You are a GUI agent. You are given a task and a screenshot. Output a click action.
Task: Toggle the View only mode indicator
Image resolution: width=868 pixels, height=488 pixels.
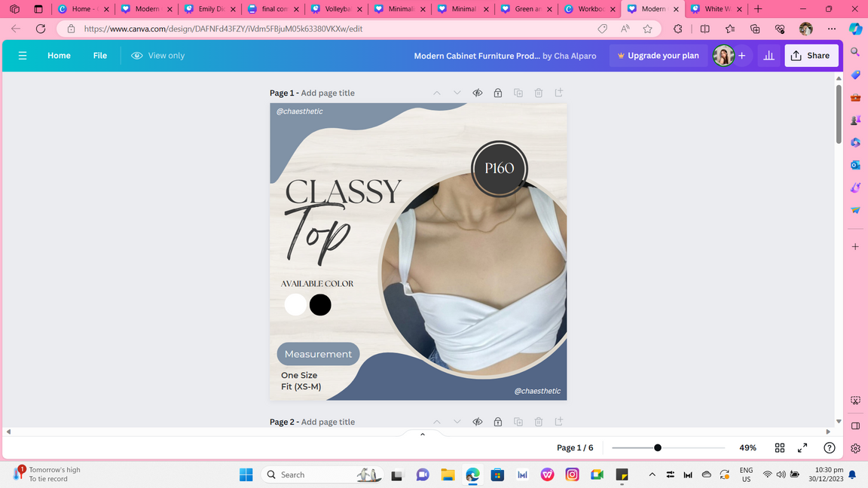tap(157, 56)
